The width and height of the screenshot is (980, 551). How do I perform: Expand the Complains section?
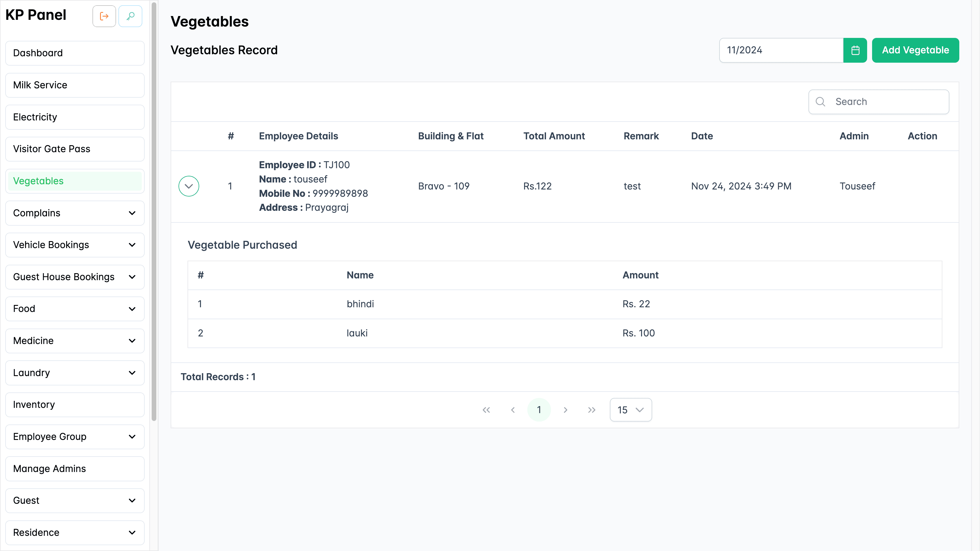(x=75, y=213)
